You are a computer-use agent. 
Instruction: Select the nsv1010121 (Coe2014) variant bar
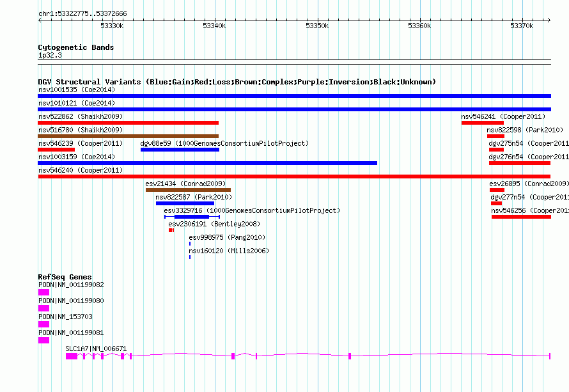pyautogui.click(x=294, y=109)
